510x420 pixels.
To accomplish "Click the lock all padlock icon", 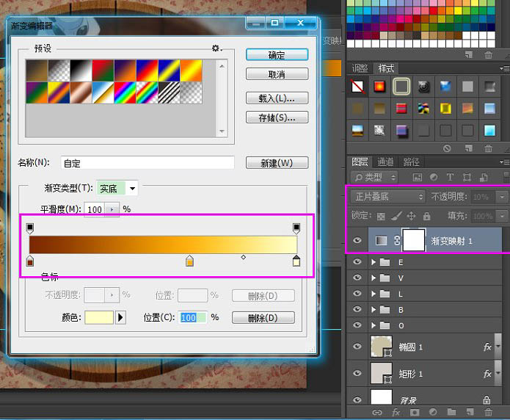I will (427, 216).
